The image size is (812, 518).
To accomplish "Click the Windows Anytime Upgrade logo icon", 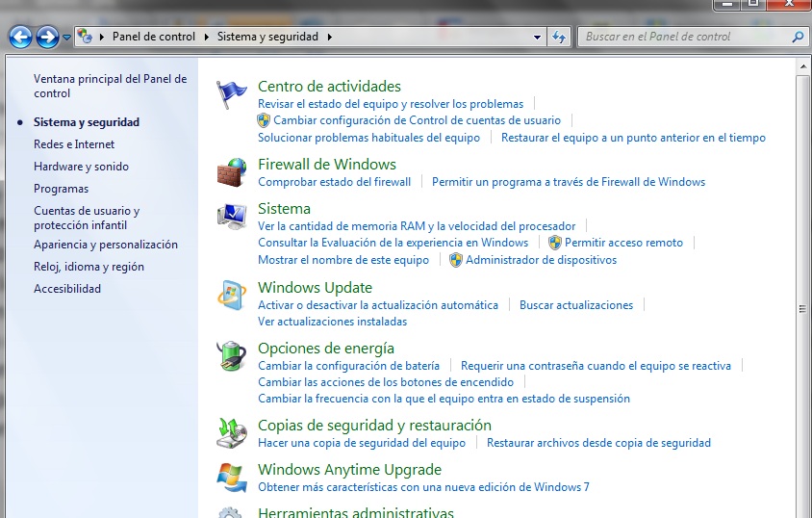I will coord(232,478).
